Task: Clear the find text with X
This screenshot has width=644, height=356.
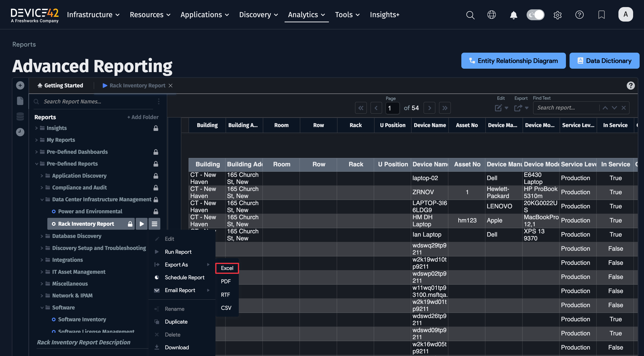Action: point(624,108)
